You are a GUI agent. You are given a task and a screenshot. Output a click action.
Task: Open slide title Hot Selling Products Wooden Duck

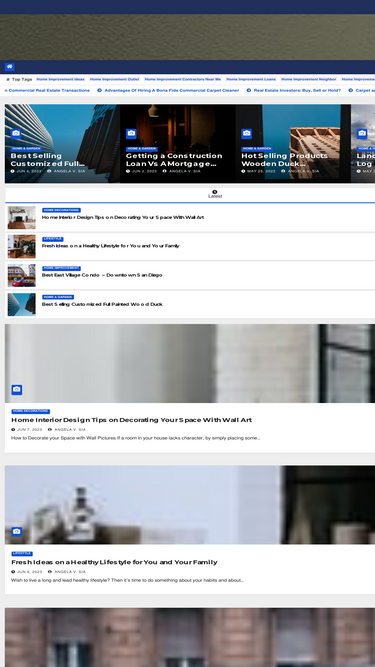284,160
